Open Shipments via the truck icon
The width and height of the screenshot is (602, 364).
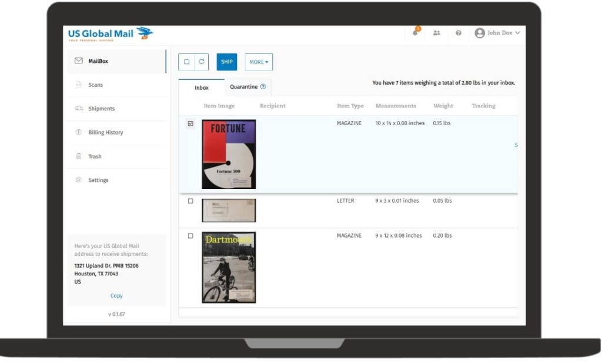(79, 109)
